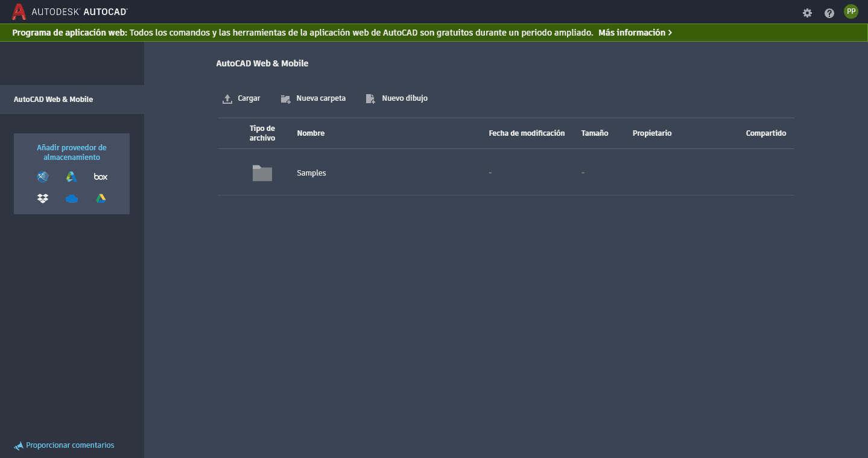This screenshot has width=868, height=458.
Task: Open the Más información link in the banner
Action: pyautogui.click(x=635, y=33)
